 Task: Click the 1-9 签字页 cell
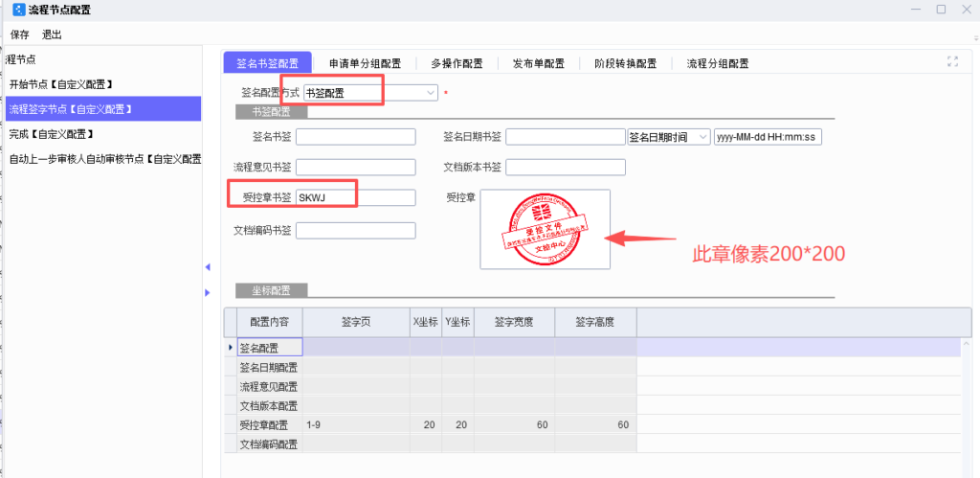[x=356, y=424]
